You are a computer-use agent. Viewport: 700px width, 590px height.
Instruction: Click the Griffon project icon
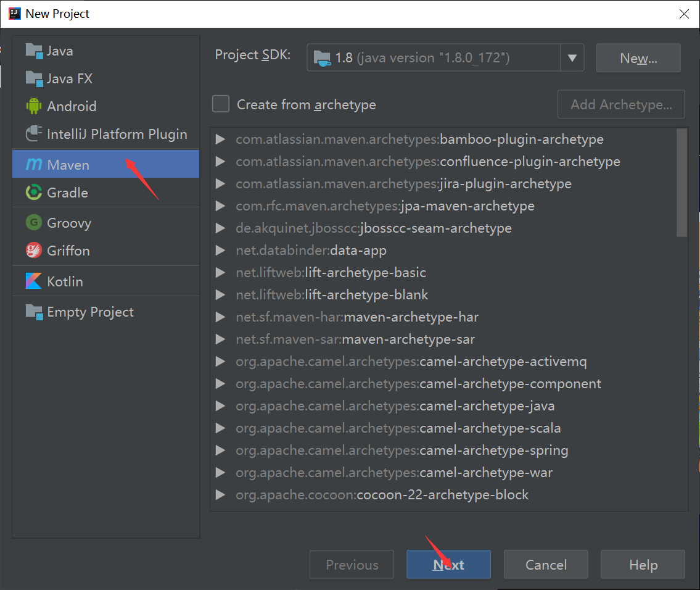pyautogui.click(x=34, y=251)
